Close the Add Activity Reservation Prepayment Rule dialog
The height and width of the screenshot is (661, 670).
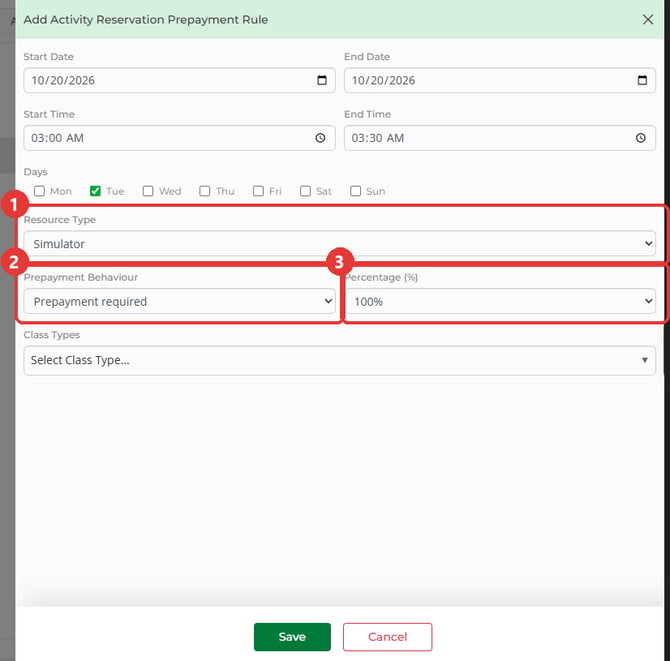coord(648,19)
